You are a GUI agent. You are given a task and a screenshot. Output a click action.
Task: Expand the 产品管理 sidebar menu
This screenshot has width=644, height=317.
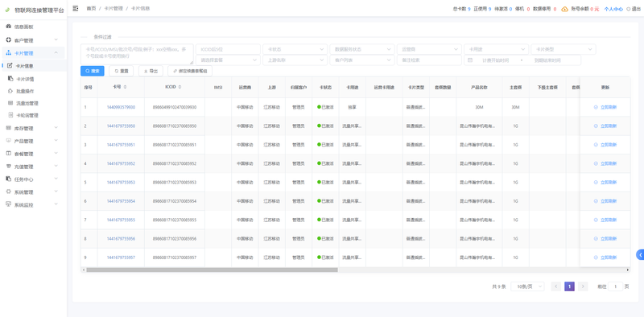tap(33, 141)
